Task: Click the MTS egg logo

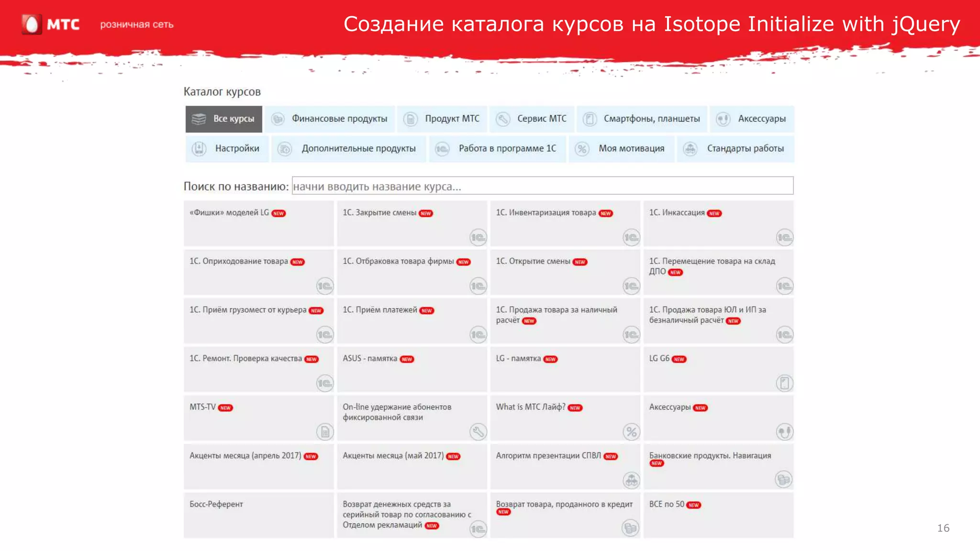Action: (32, 24)
